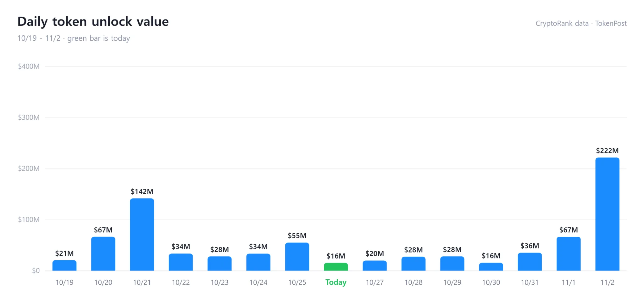Click the "CryptoRank data · TokenPost" source text
Screen dimensions: 644x301
coord(581,23)
